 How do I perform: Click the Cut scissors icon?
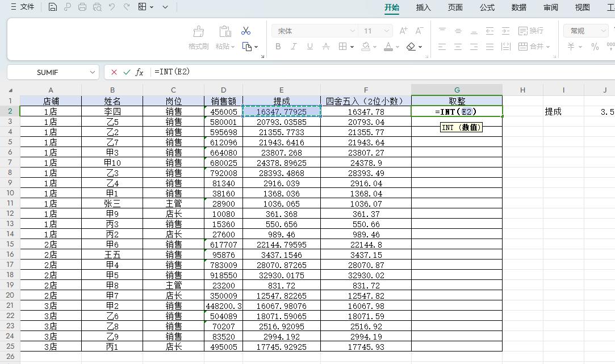(x=246, y=31)
